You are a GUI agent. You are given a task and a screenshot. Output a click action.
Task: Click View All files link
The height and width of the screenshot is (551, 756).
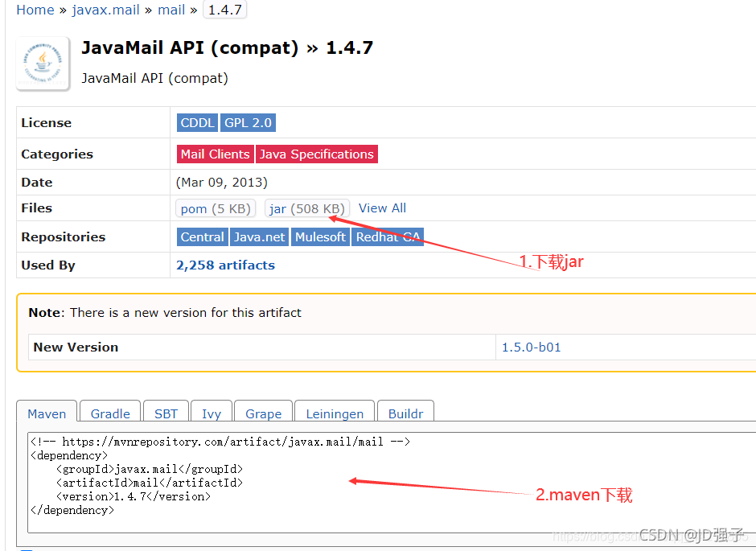(x=382, y=208)
